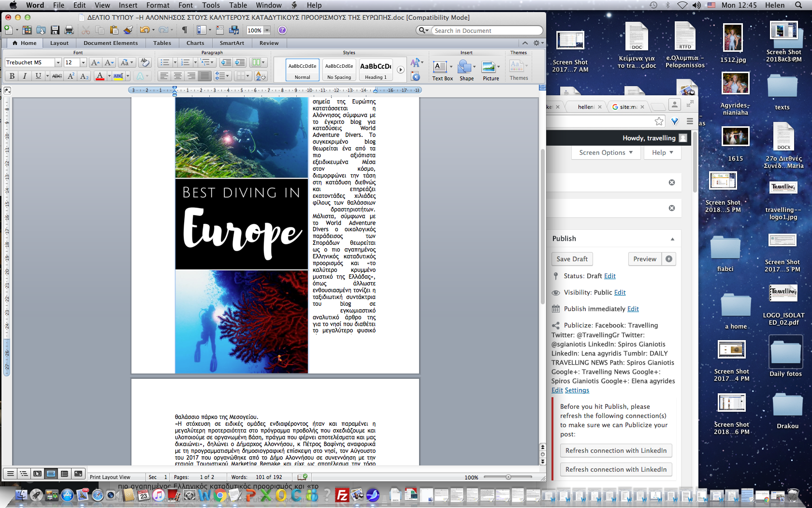Expand the styles gallery arrow
The image size is (812, 508).
pos(401,70)
